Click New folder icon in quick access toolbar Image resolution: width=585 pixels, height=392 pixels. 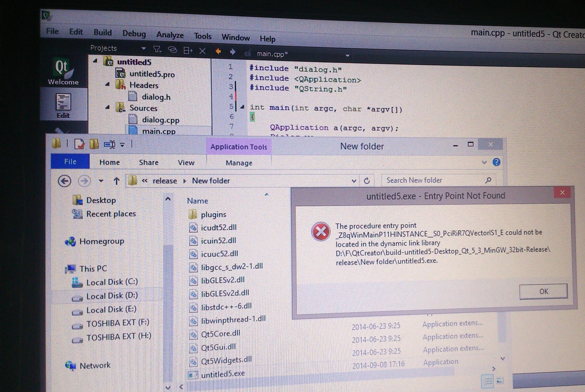pyautogui.click(x=94, y=144)
